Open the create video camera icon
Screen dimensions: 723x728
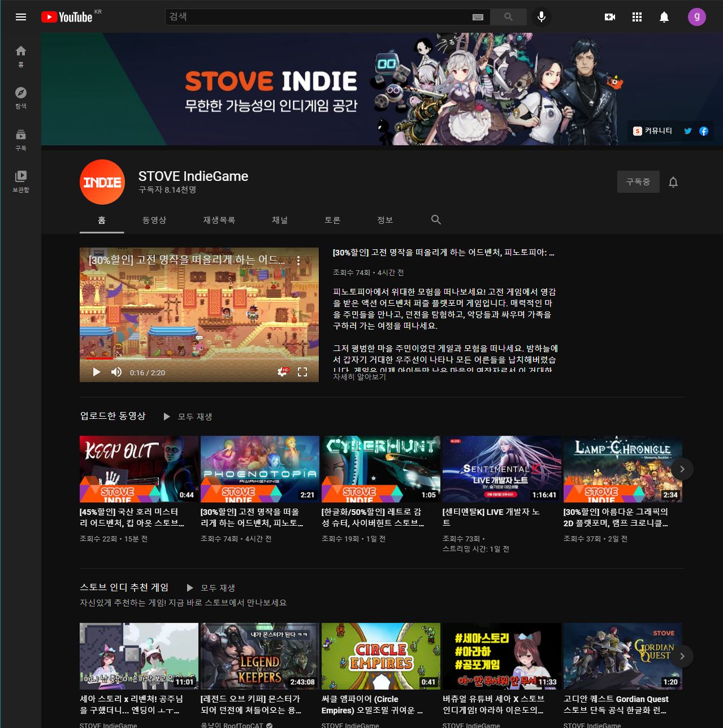[x=610, y=17]
